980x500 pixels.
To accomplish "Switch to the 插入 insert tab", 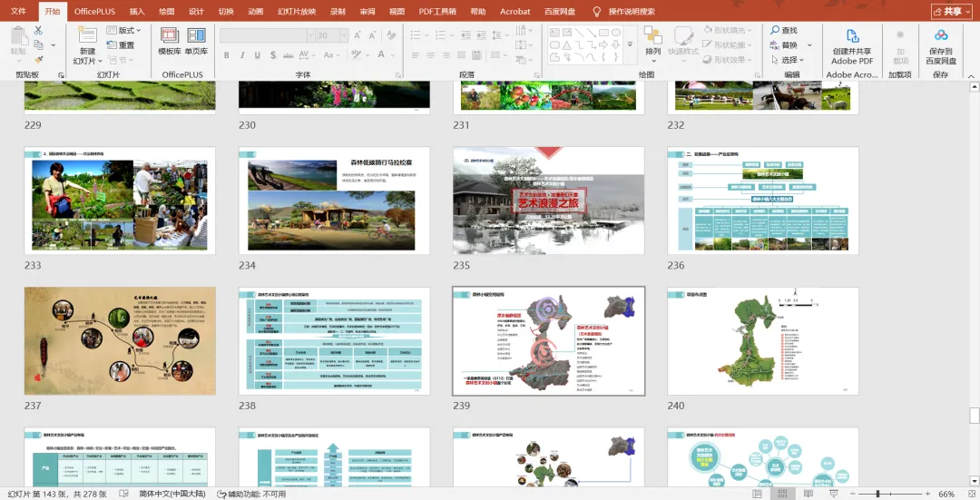I will pos(137,11).
